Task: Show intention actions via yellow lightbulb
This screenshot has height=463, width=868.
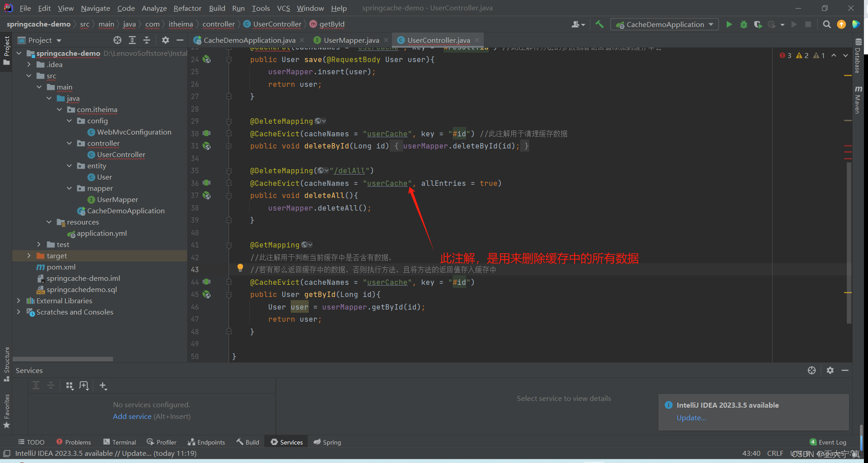Action: (240, 268)
